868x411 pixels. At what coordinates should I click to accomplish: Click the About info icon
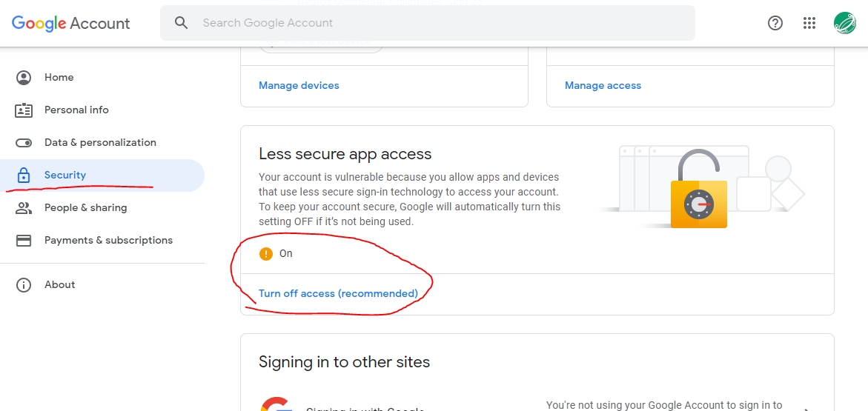(x=24, y=285)
